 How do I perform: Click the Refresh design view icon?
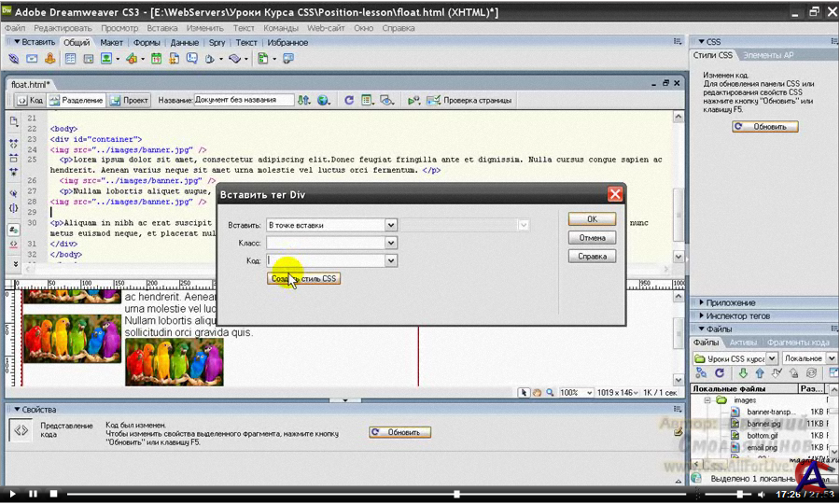[349, 100]
